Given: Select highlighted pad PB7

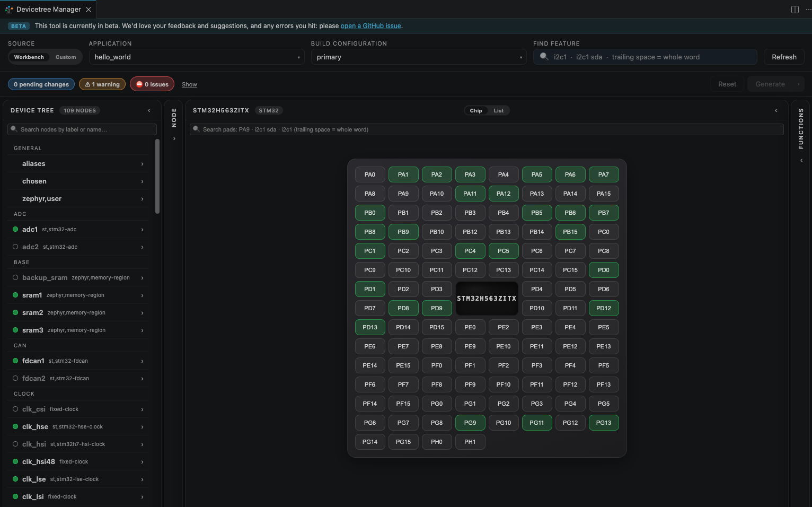Looking at the screenshot, I should [x=604, y=213].
